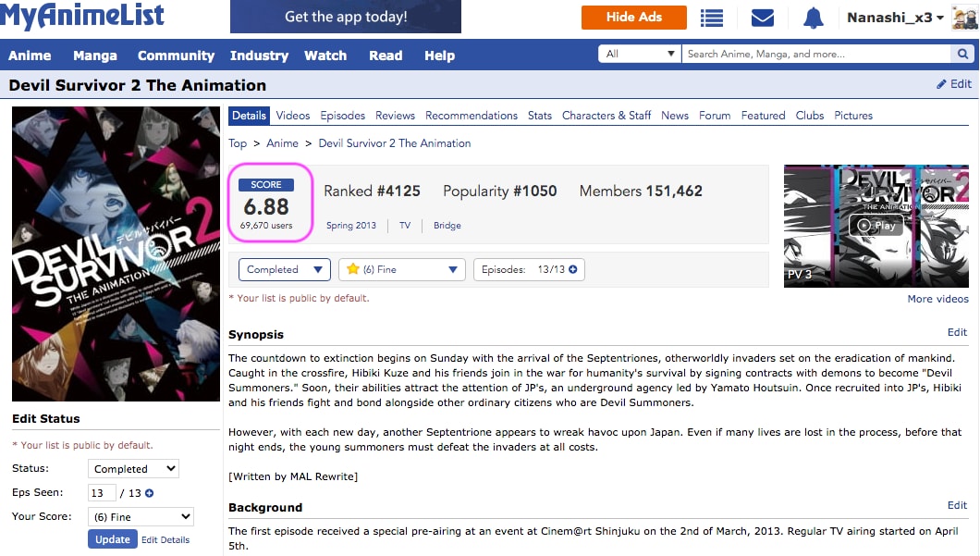Image resolution: width=980 pixels, height=556 pixels.
Task: Open the Status dropdown in Edit Status
Action: (x=133, y=469)
